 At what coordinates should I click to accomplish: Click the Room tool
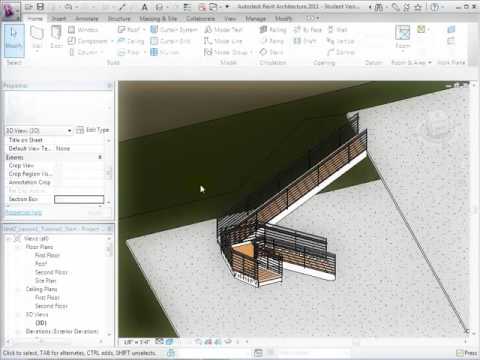point(402,37)
